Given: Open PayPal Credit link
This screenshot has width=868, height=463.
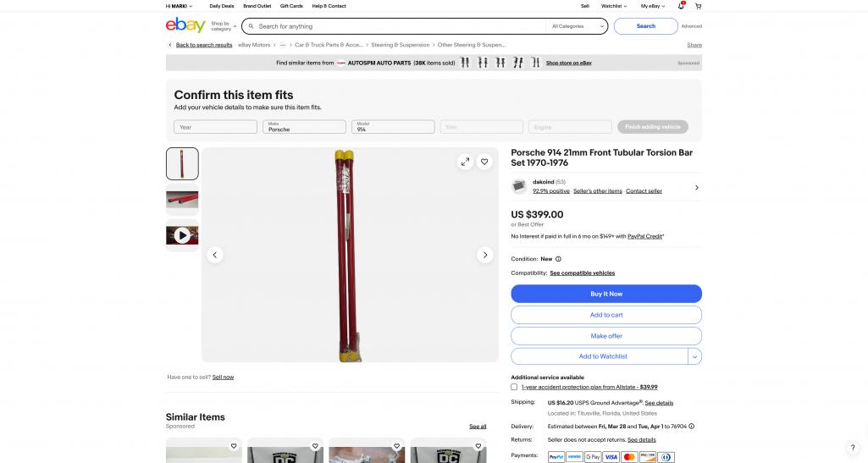Looking at the screenshot, I should pos(645,236).
